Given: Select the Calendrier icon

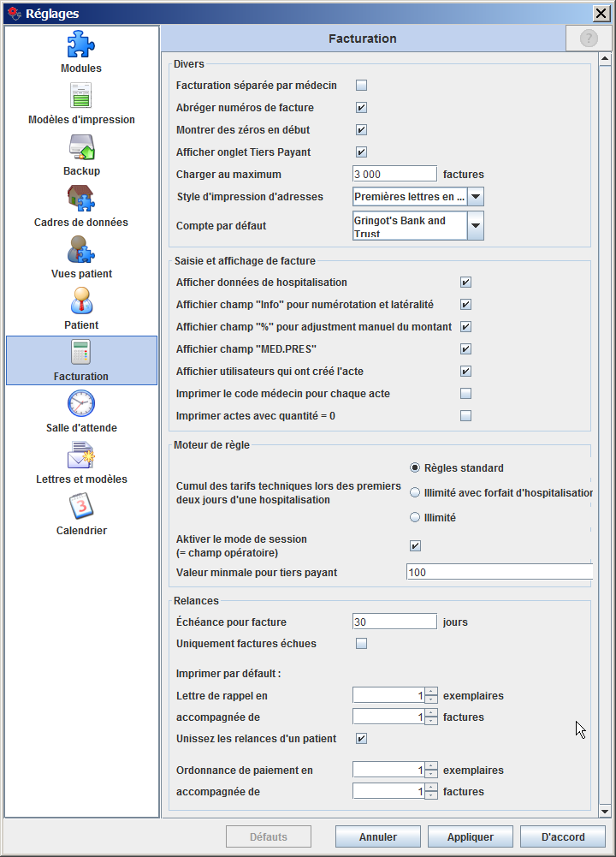Looking at the screenshot, I should pos(81,506).
